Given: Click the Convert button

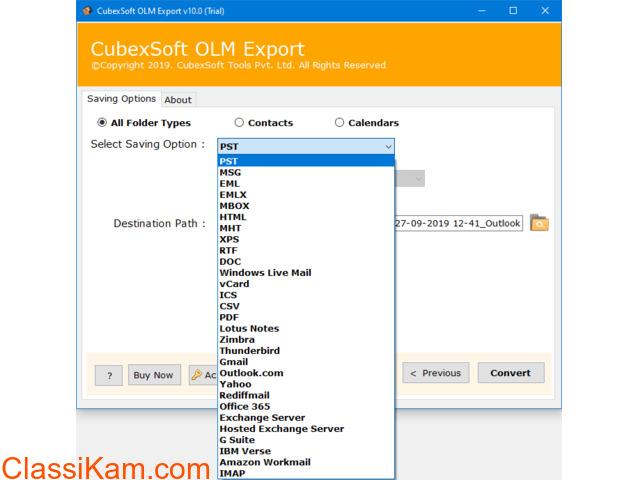Looking at the screenshot, I should click(511, 373).
